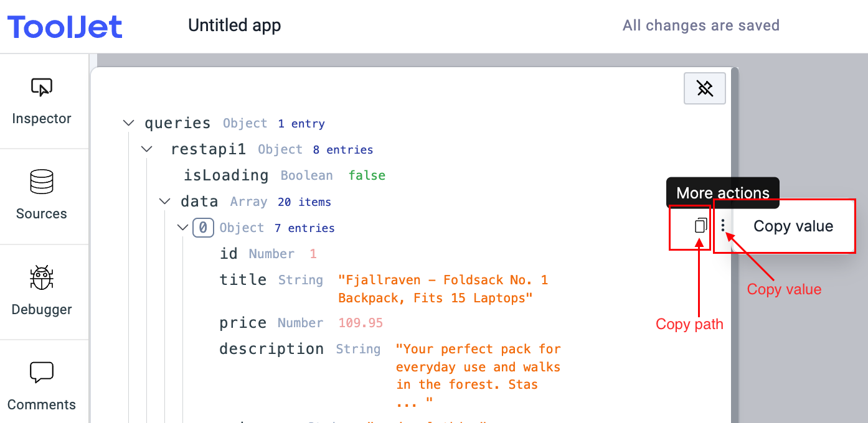This screenshot has width=868, height=423.
Task: Open the Sources database icon
Action: 42,182
